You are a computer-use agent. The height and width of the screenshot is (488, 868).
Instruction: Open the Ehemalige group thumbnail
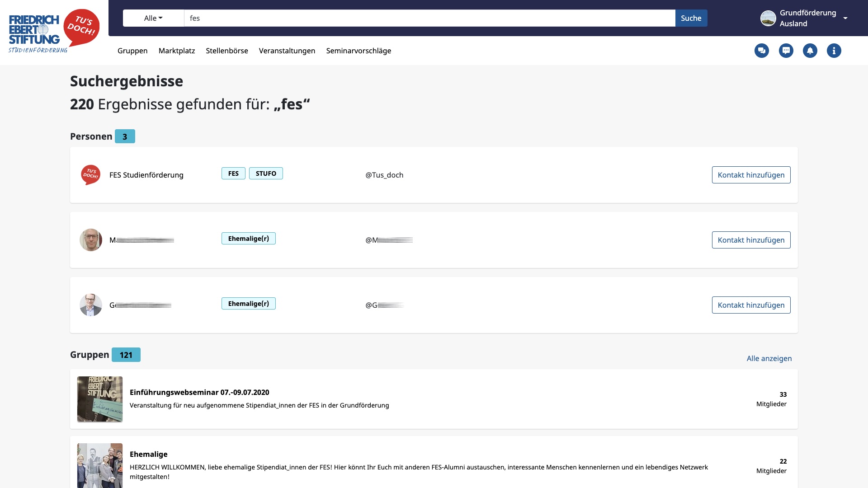click(x=100, y=465)
